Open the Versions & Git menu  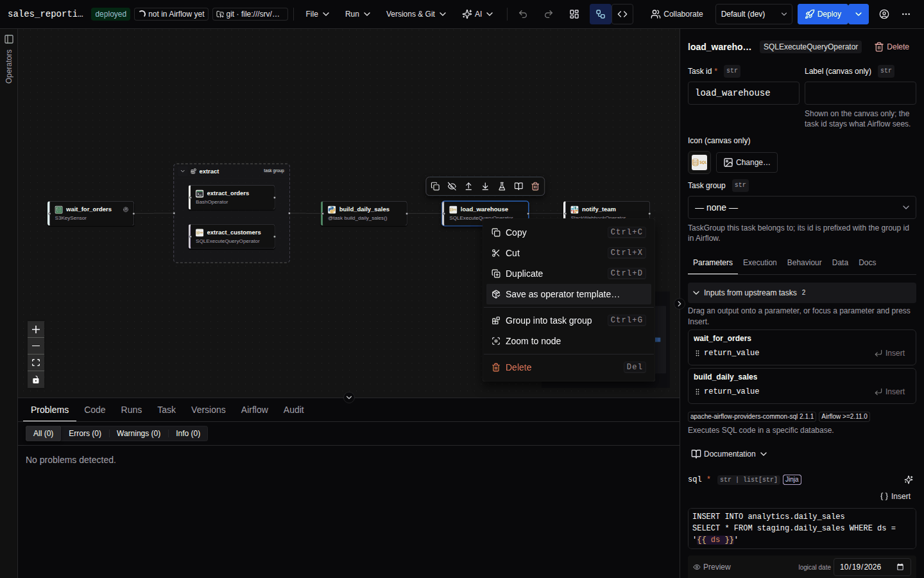[416, 14]
